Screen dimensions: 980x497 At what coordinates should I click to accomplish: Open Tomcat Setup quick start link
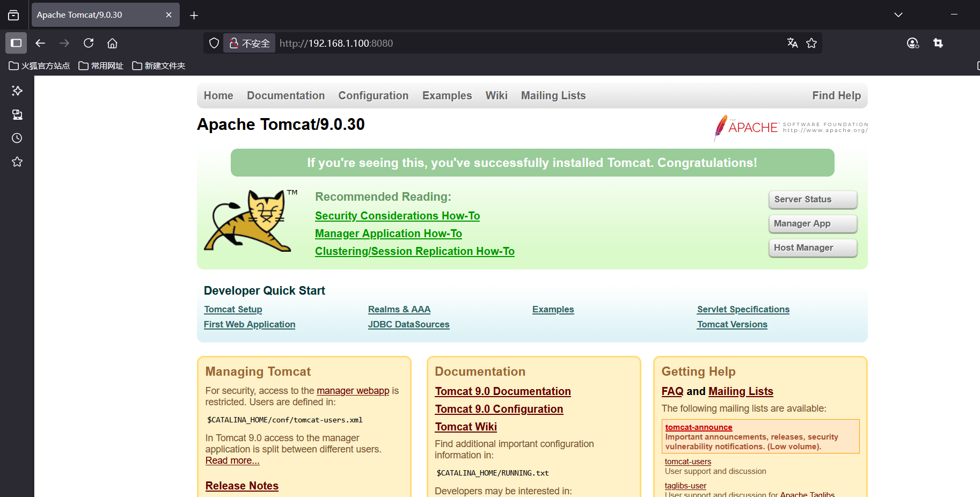[233, 309]
